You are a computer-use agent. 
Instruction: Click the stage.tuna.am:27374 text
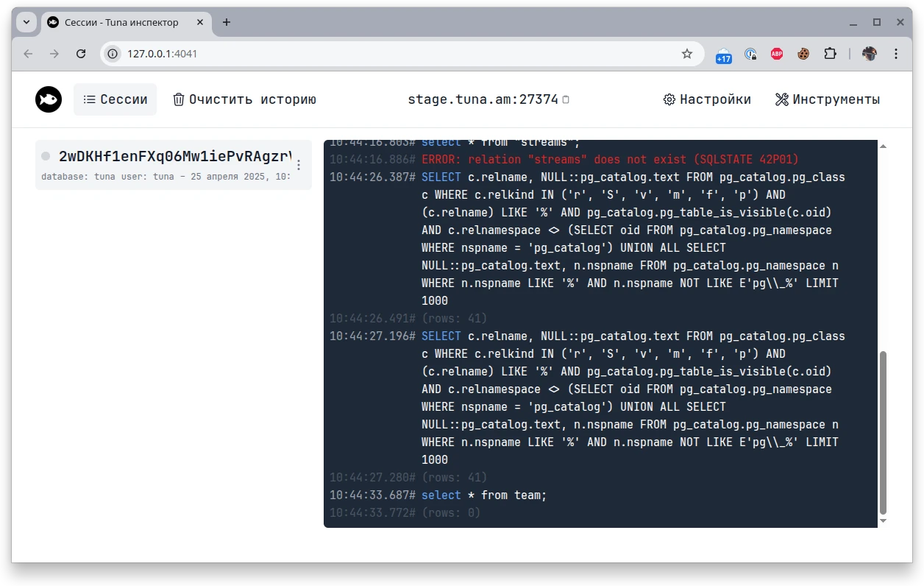coord(483,99)
